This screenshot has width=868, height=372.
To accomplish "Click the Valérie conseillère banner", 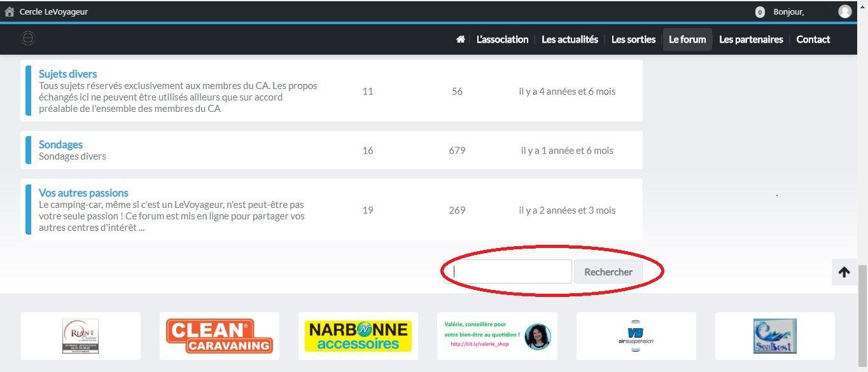I will [x=497, y=336].
